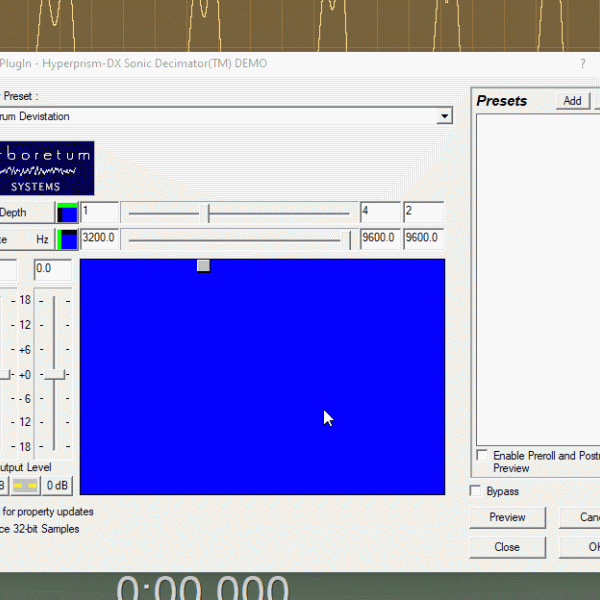This screenshot has height=600, width=600.
Task: Click the Cancel button
Action: [x=580, y=518]
